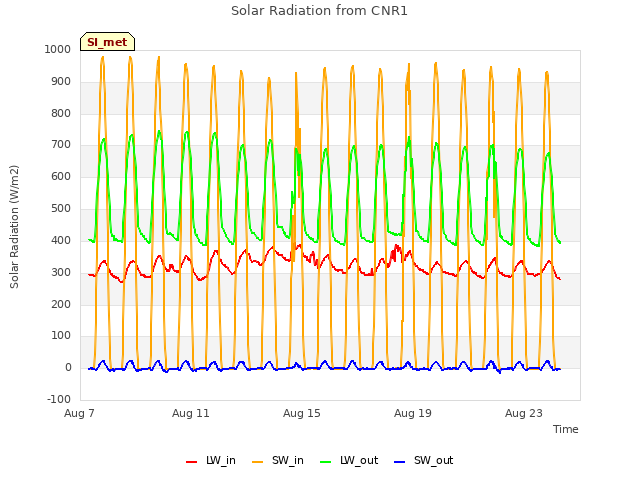The image size is (640, 480).
Task: Click the Aug 11 x-axis tick label
Action: click(191, 413)
